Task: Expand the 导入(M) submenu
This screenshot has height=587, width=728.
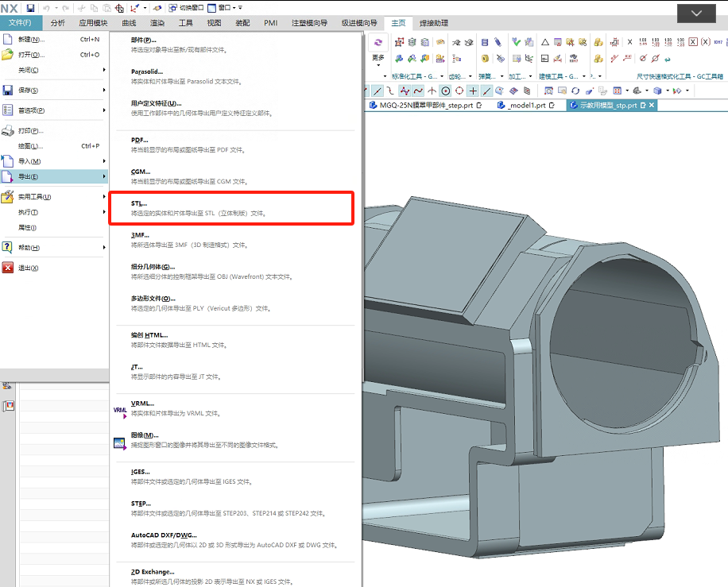Action: pos(54,161)
